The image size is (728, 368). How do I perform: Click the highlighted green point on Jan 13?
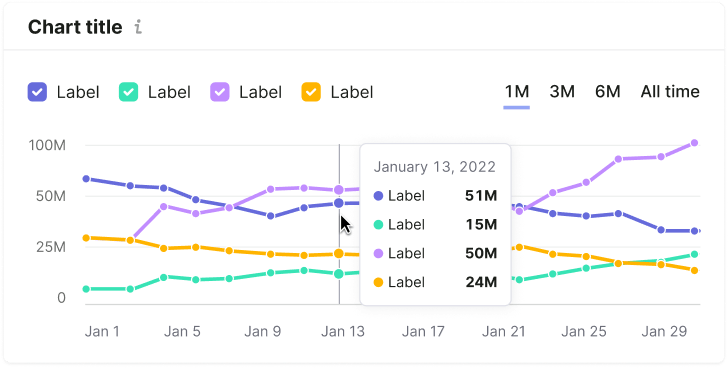point(339,274)
